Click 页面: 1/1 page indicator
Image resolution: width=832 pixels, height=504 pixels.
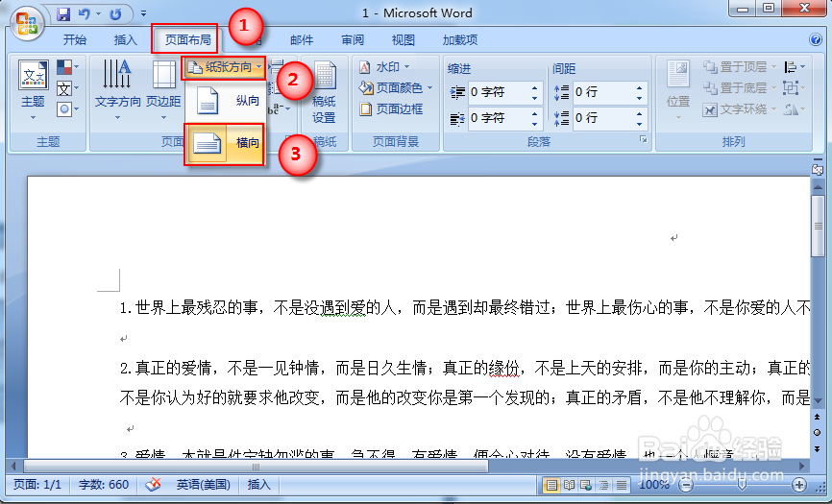[37, 485]
